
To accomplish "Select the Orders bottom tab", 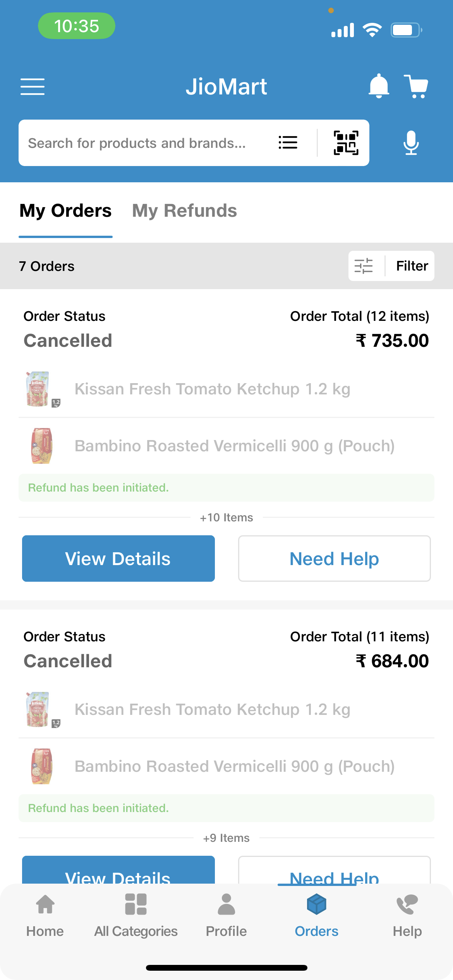I will tap(316, 915).
